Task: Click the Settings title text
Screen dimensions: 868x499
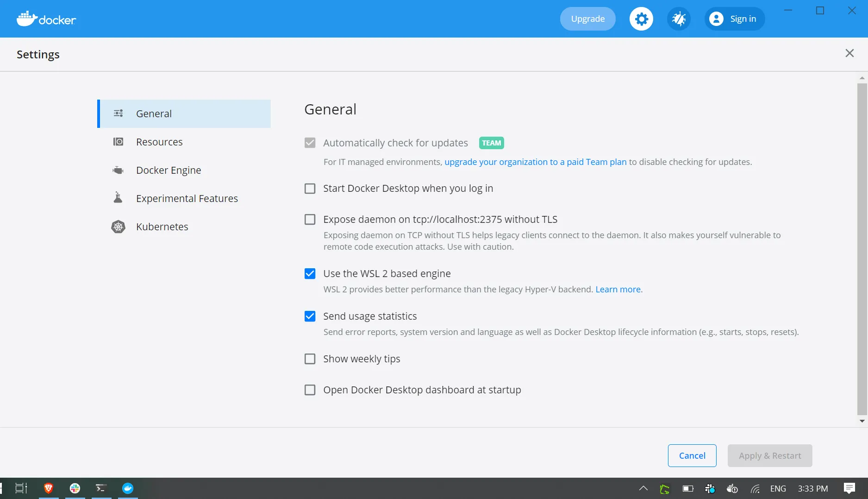Action: [38, 55]
